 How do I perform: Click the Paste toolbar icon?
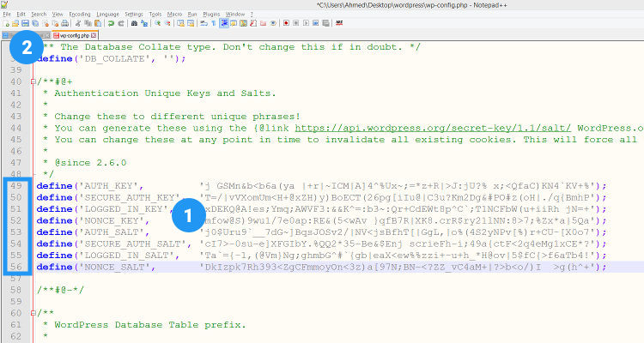click(98, 23)
